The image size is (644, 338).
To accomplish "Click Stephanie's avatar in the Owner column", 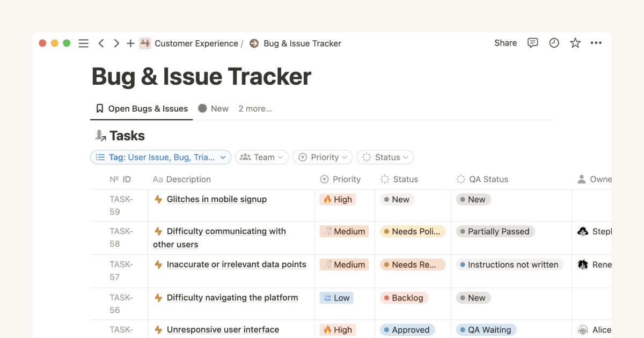I will click(583, 231).
